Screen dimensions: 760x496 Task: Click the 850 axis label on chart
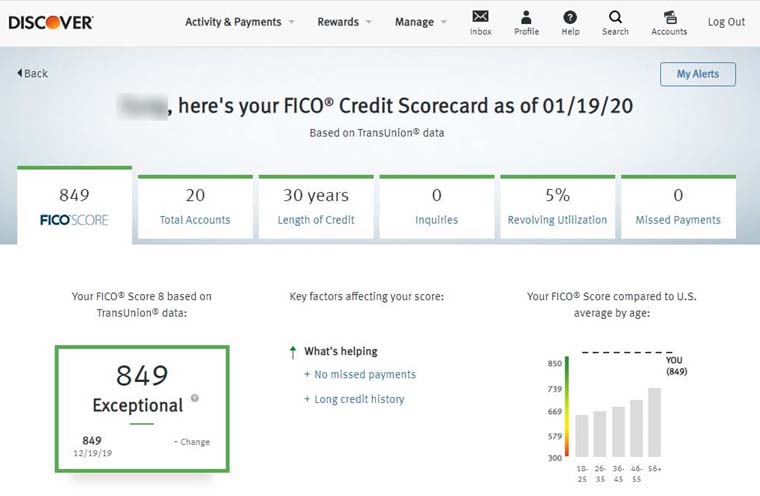coord(555,363)
